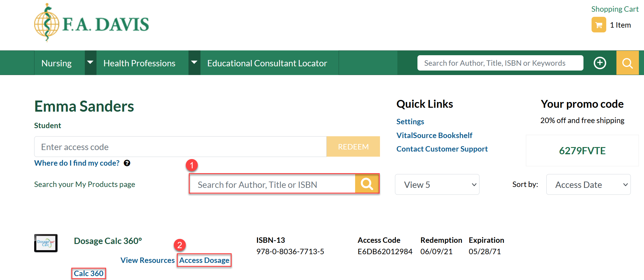Select access code E6DB62012984
Viewport: 644px width, 280px height.
(x=385, y=251)
